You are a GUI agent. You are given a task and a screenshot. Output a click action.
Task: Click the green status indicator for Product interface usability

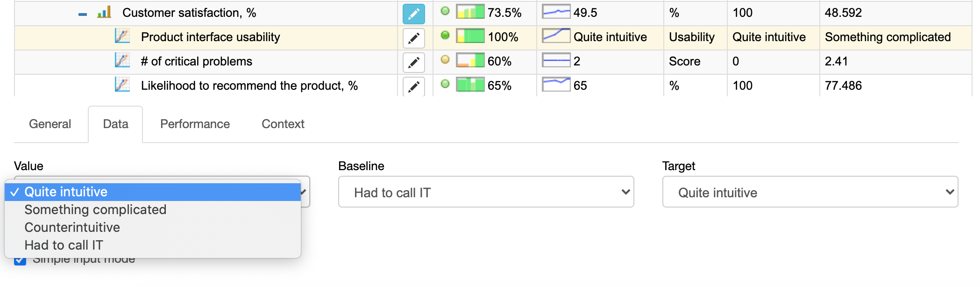[445, 36]
